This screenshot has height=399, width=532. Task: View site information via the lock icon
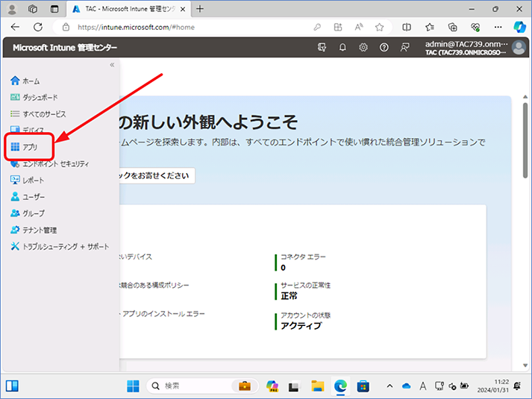[66, 27]
